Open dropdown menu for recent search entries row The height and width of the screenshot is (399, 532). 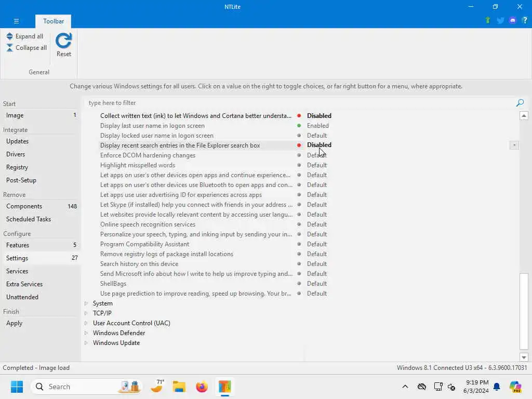[514, 145]
